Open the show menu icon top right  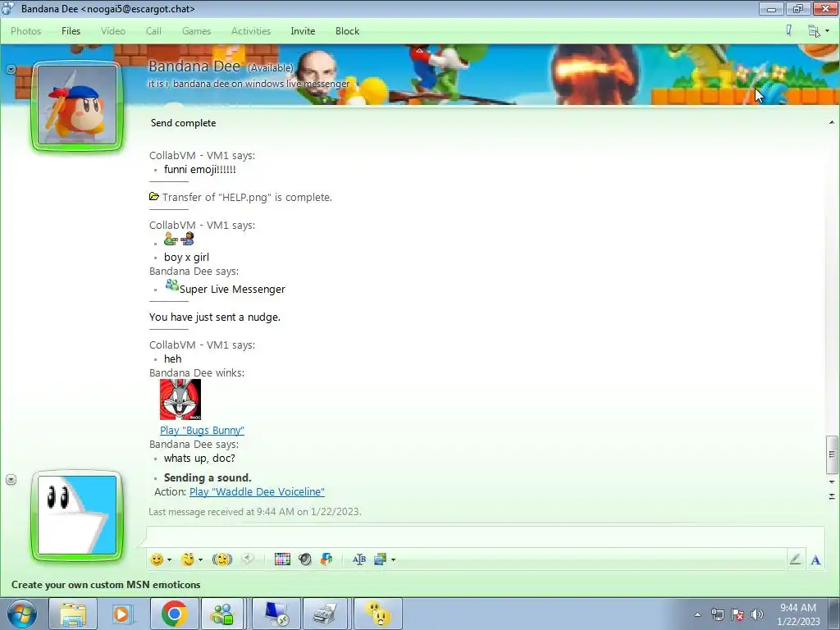click(814, 31)
